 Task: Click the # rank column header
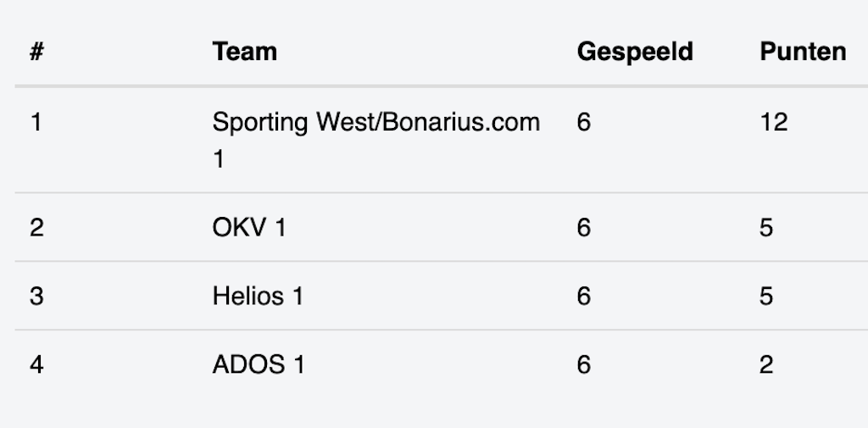pyautogui.click(x=36, y=52)
